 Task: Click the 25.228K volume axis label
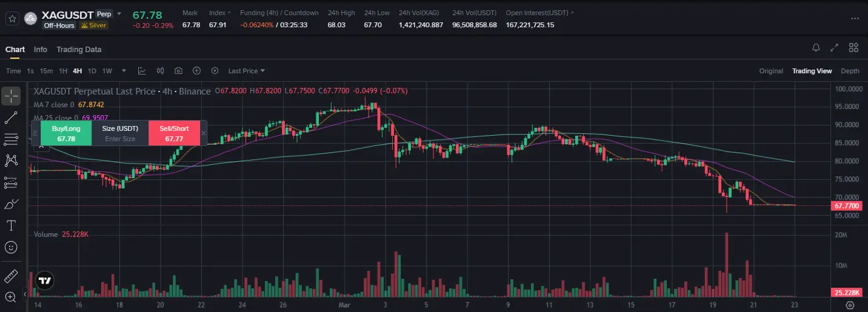(x=847, y=293)
